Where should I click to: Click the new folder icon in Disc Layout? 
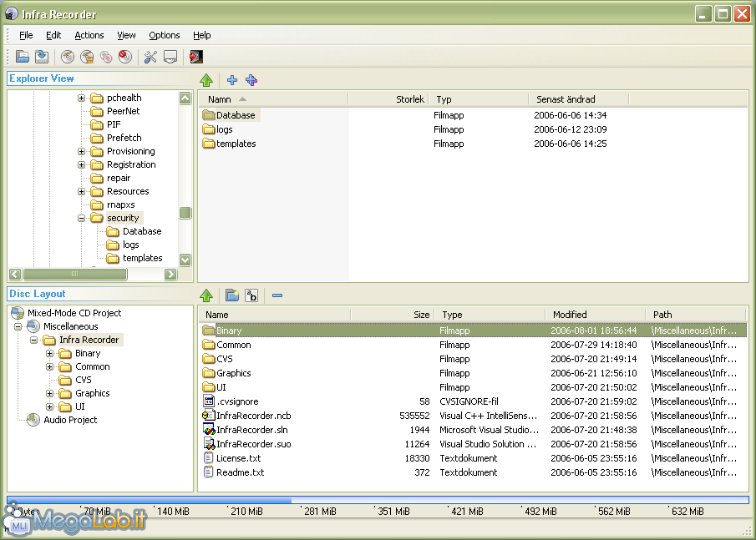point(232,295)
